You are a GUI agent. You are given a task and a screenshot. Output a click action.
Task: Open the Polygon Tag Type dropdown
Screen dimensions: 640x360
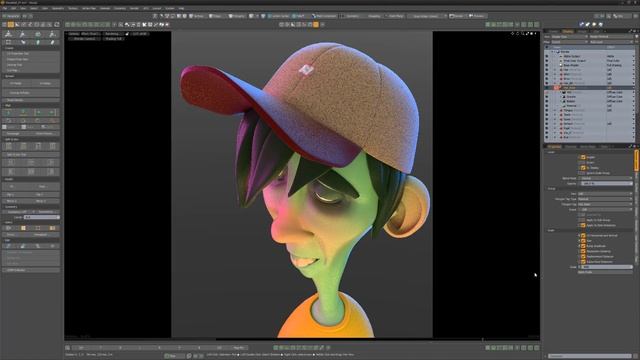[605, 199]
